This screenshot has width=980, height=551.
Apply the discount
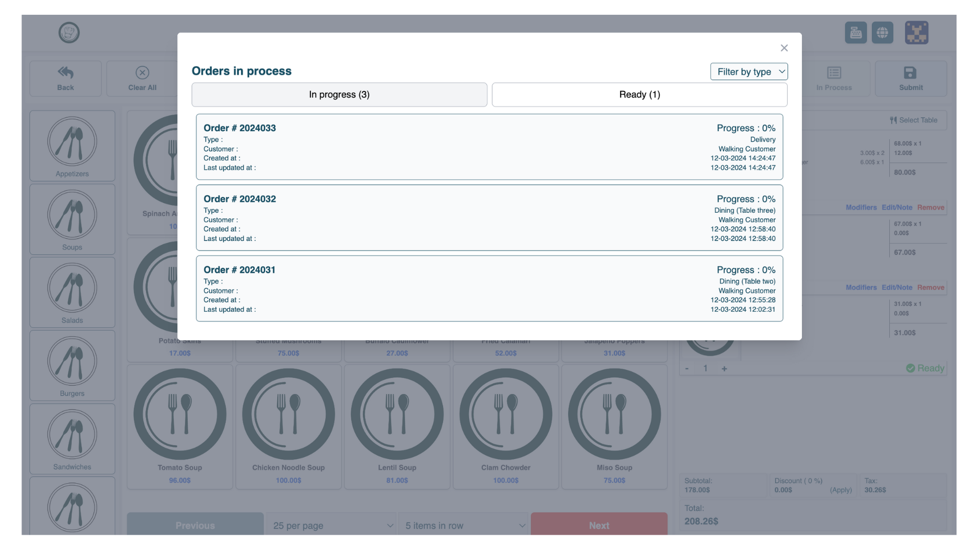coord(841,490)
